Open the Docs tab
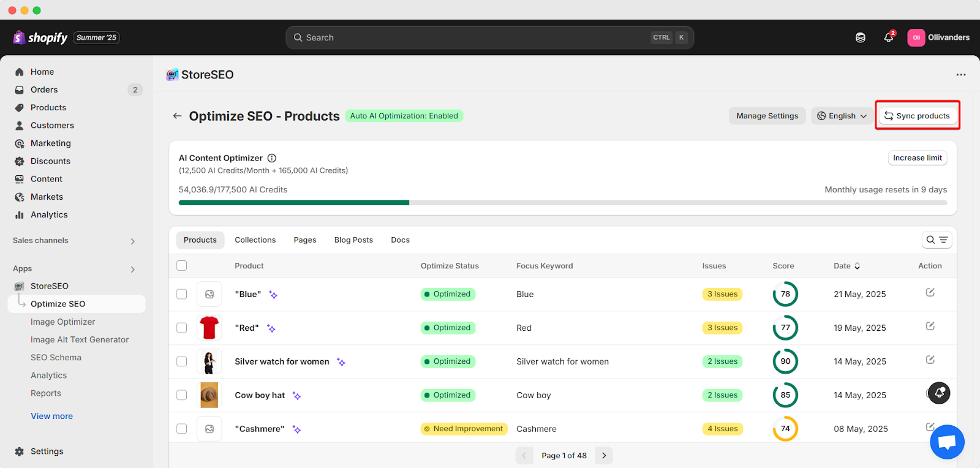 pyautogui.click(x=401, y=240)
